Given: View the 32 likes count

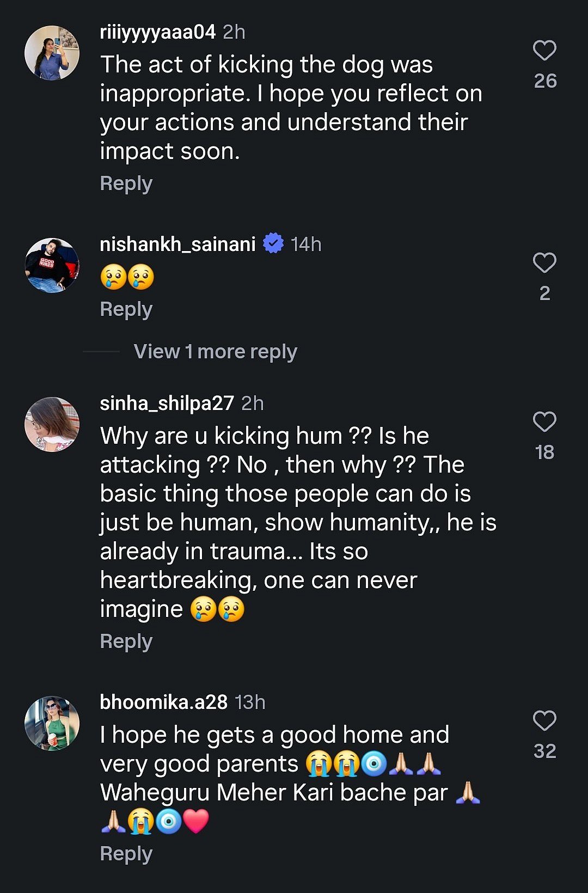Looking at the screenshot, I should pos(545,751).
